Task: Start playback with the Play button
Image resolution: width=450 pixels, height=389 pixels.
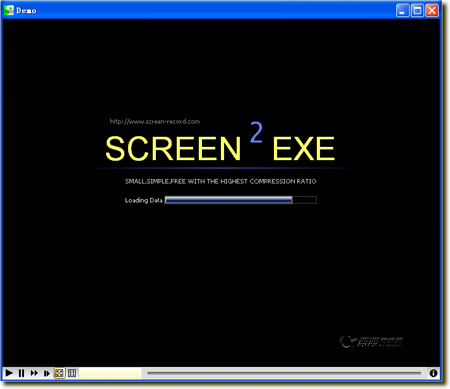Action: (x=9, y=373)
